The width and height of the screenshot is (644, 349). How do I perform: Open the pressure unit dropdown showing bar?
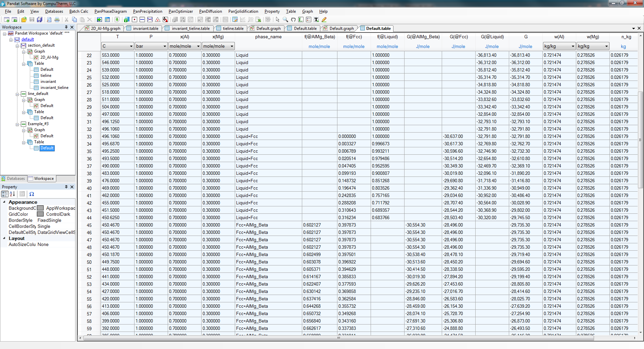[164, 46]
